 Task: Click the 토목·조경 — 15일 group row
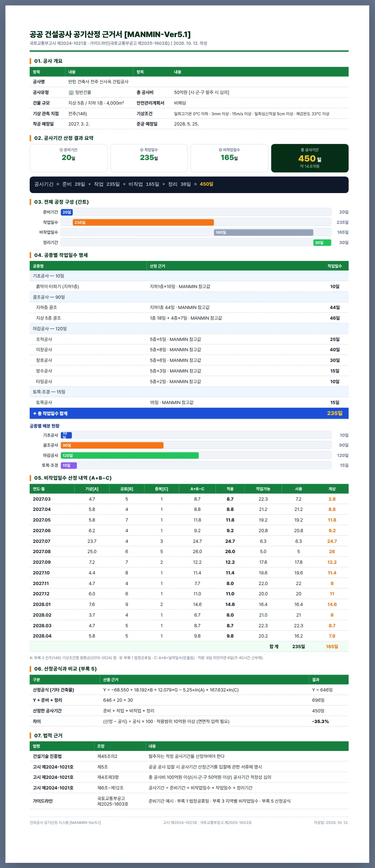pyautogui.click(x=189, y=392)
